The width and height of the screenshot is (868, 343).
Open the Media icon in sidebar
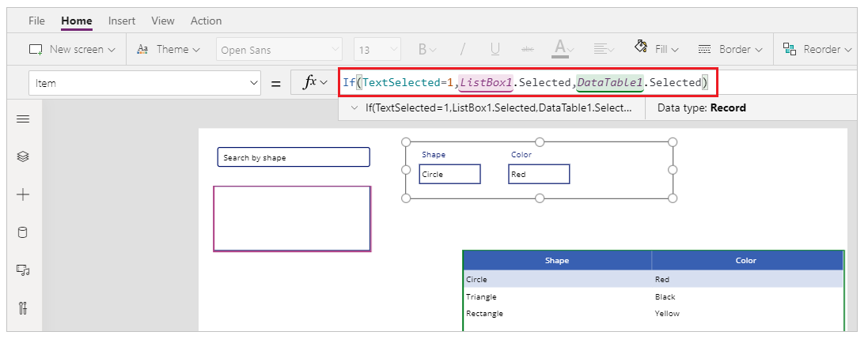click(x=23, y=270)
